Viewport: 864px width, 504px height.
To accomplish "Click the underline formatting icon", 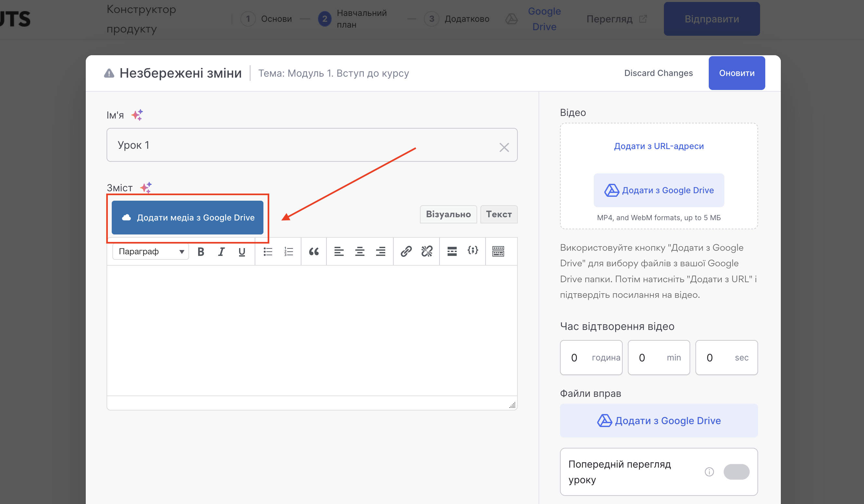I will coord(242,252).
